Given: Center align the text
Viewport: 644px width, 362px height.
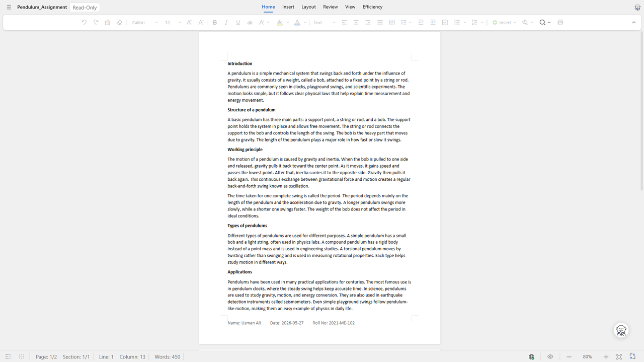Looking at the screenshot, I should coord(356,23).
